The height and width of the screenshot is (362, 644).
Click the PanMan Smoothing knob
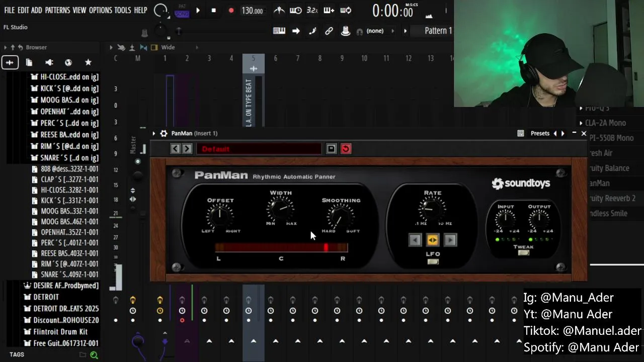pyautogui.click(x=341, y=216)
